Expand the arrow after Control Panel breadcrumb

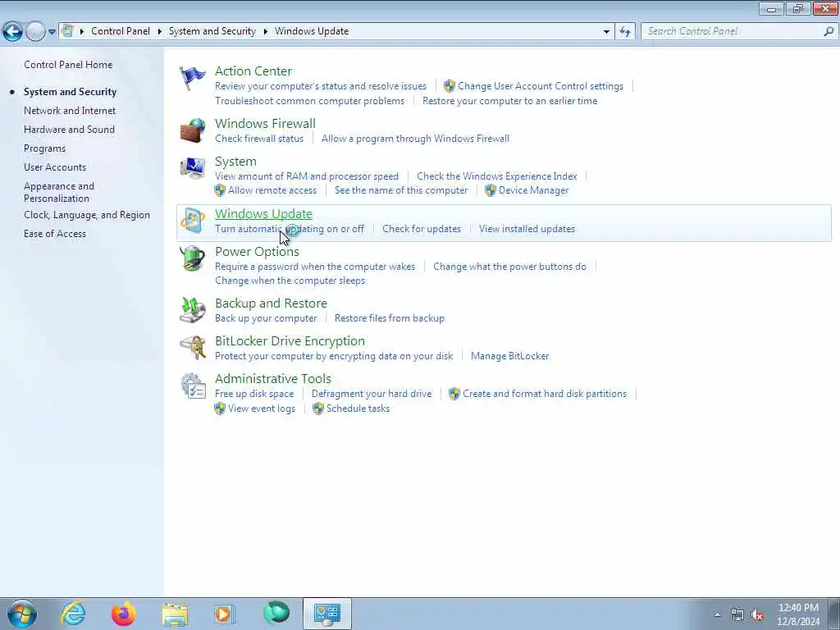[x=160, y=32]
